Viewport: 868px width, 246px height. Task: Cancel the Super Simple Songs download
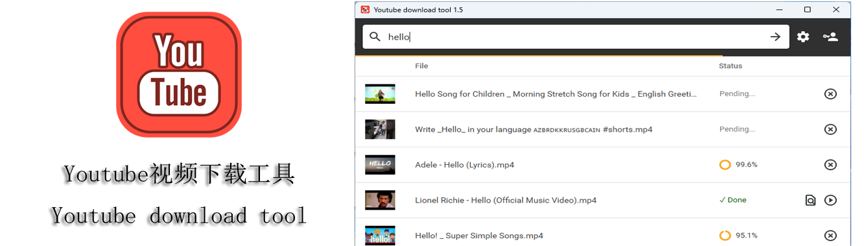(x=830, y=236)
